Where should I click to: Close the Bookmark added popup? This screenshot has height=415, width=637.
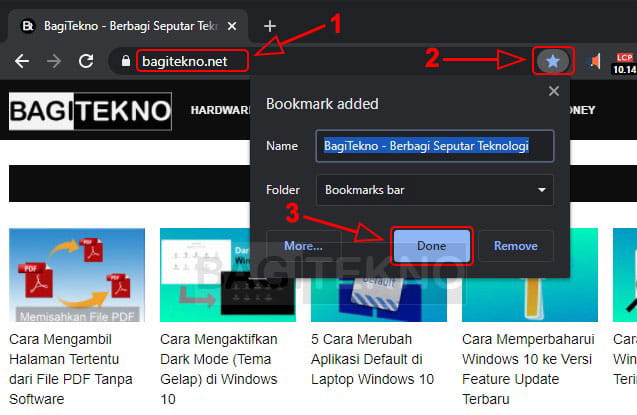tap(554, 91)
